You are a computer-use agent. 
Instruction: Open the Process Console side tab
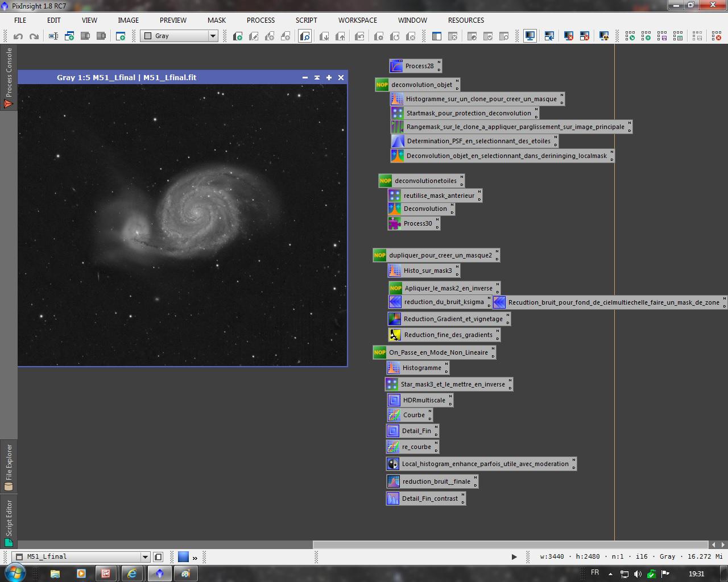point(9,77)
